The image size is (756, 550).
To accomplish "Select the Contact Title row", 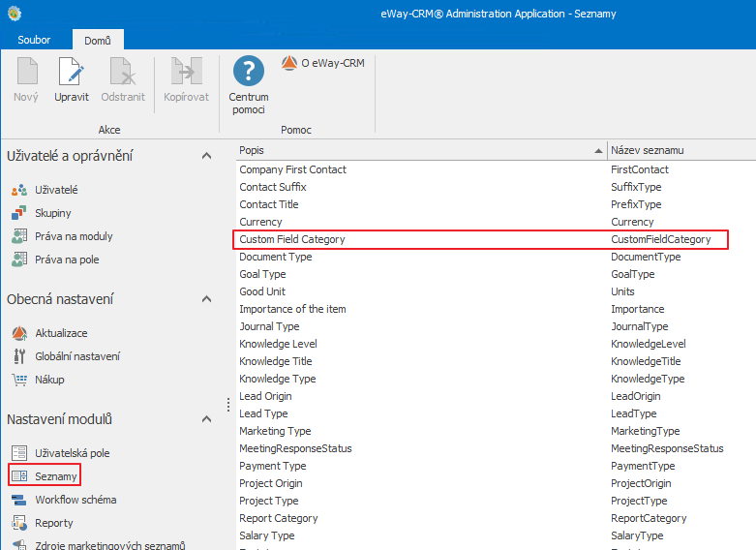I will (x=497, y=204).
